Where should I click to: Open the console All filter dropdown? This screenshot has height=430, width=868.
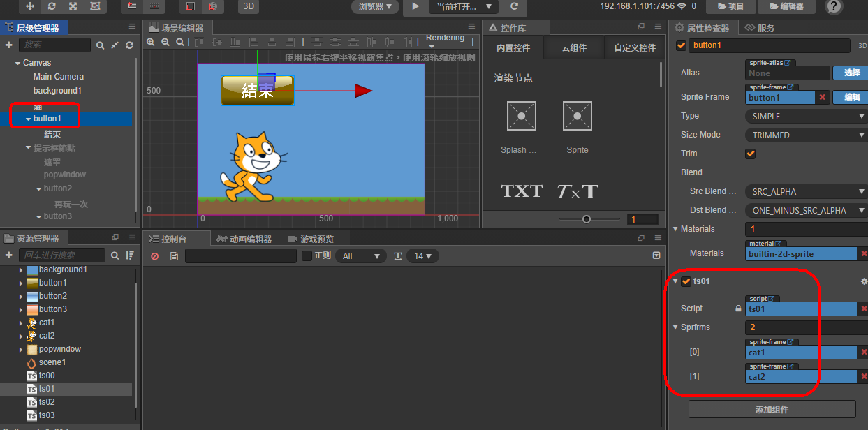pos(361,256)
